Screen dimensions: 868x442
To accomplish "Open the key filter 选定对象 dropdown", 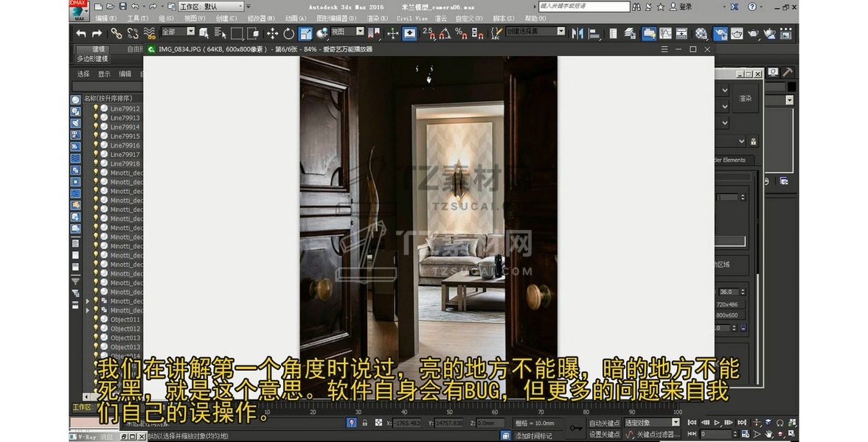I will click(x=652, y=423).
